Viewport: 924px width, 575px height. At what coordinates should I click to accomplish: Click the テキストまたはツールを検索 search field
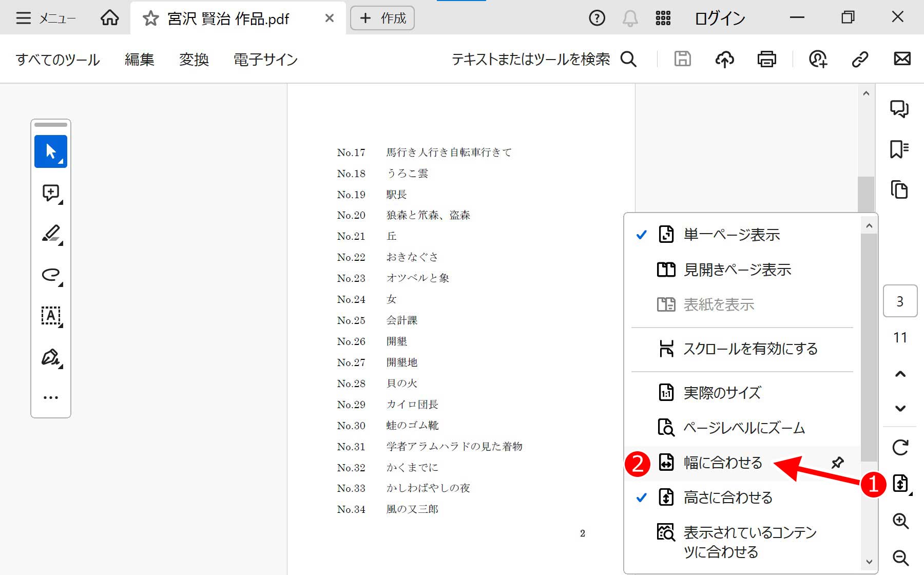click(x=544, y=60)
